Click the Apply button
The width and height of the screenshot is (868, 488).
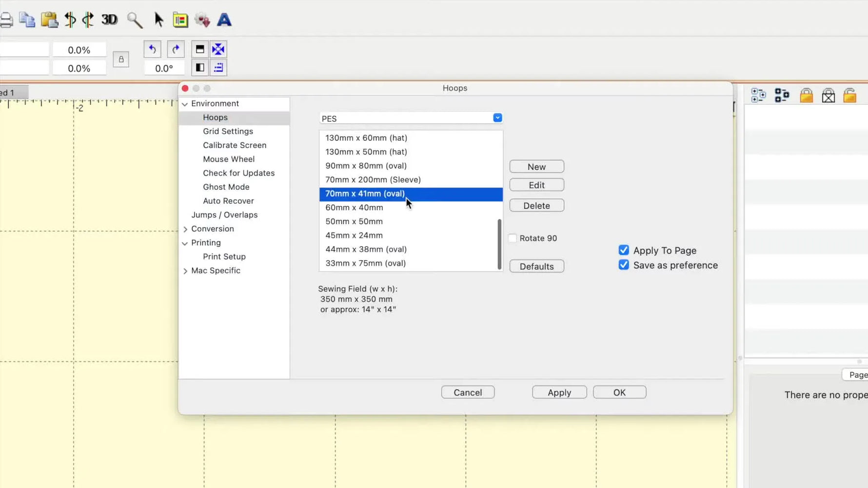pyautogui.click(x=559, y=392)
